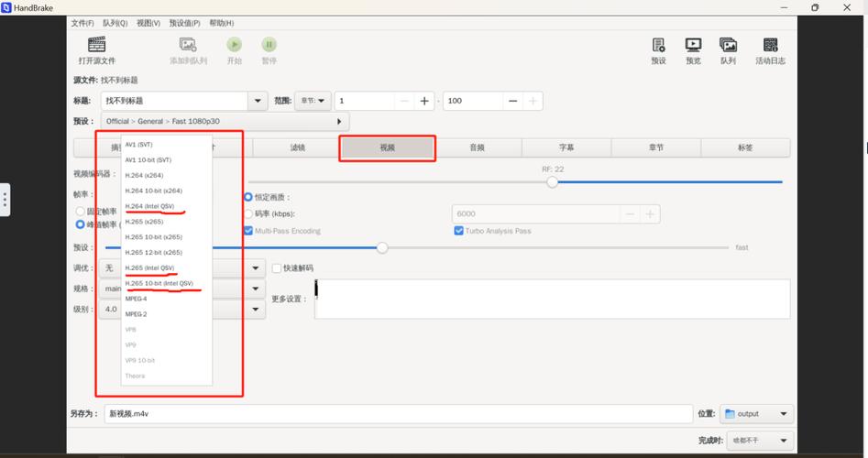868x458 pixels.
Task: Click the encoder preset speed slider handle
Action: coord(382,248)
